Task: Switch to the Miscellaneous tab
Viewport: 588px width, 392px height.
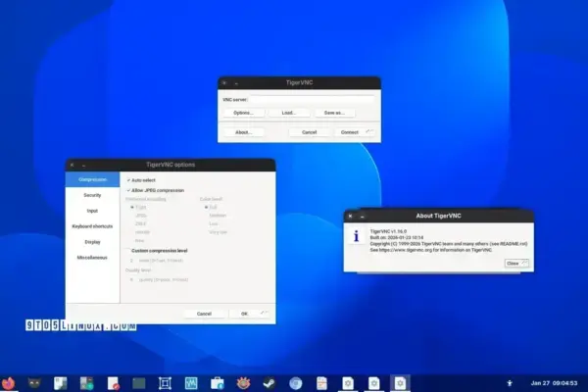Action: pyautogui.click(x=93, y=258)
